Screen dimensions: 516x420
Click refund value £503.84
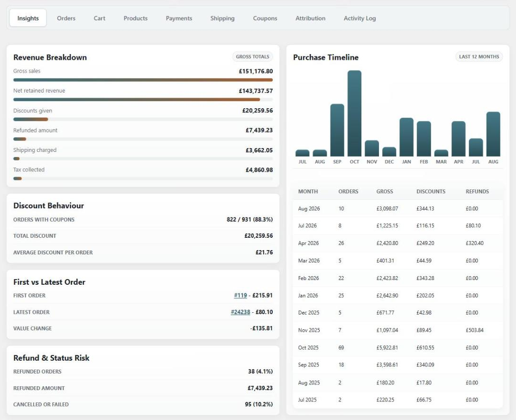pos(475,330)
